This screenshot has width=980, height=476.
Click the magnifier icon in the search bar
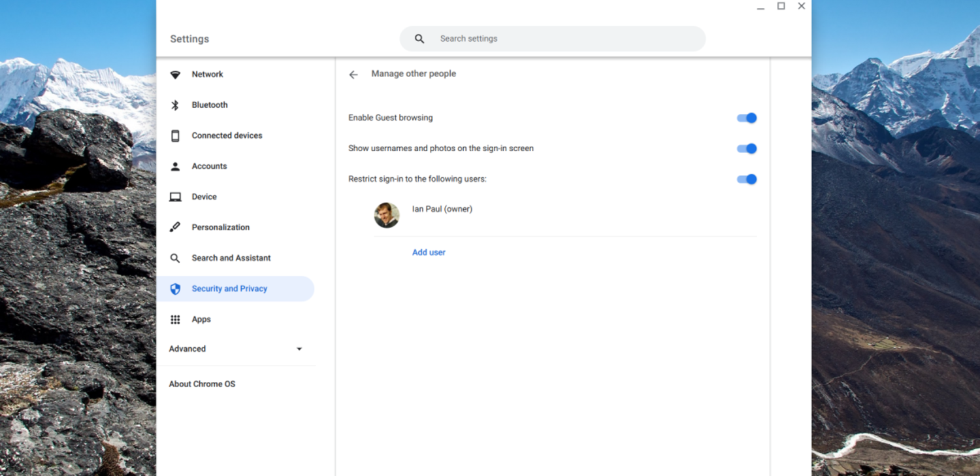pos(419,39)
